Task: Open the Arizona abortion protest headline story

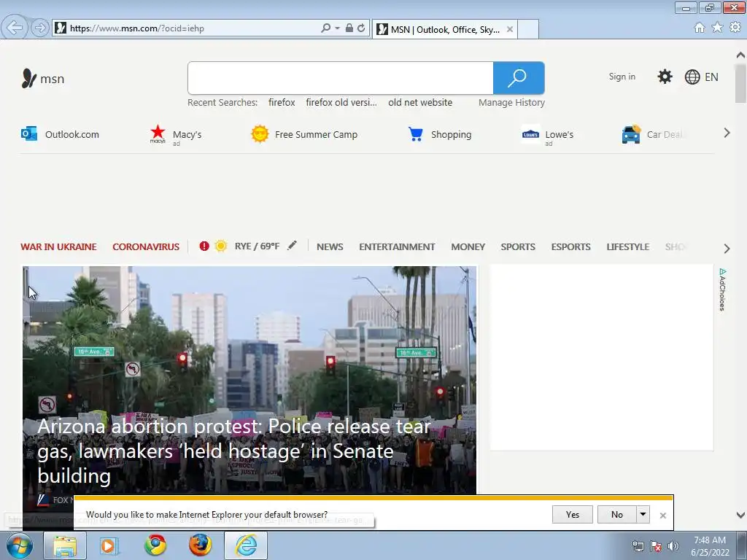Action: 234,451
